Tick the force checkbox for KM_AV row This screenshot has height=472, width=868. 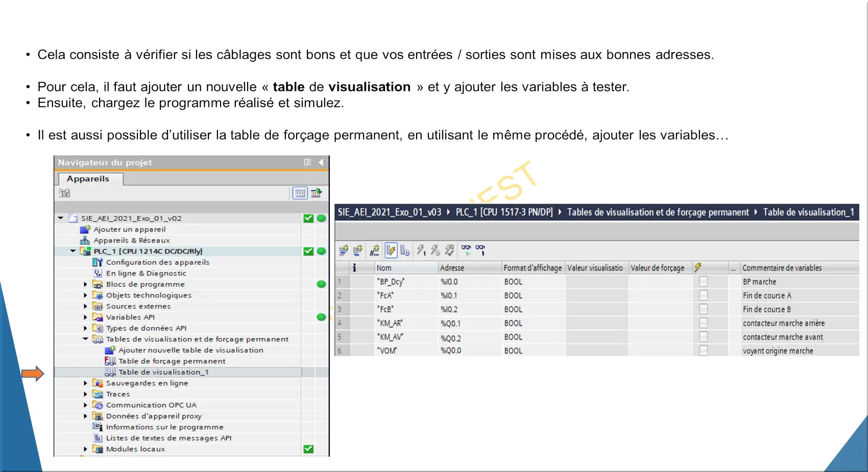704,337
